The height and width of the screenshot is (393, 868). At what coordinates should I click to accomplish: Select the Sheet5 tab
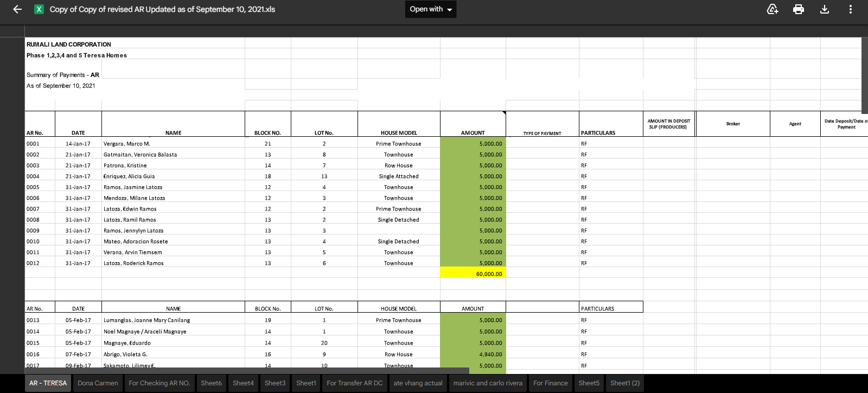(589, 383)
